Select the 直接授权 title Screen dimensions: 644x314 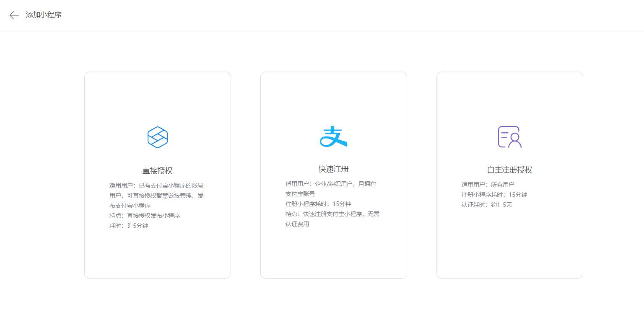pos(157,171)
